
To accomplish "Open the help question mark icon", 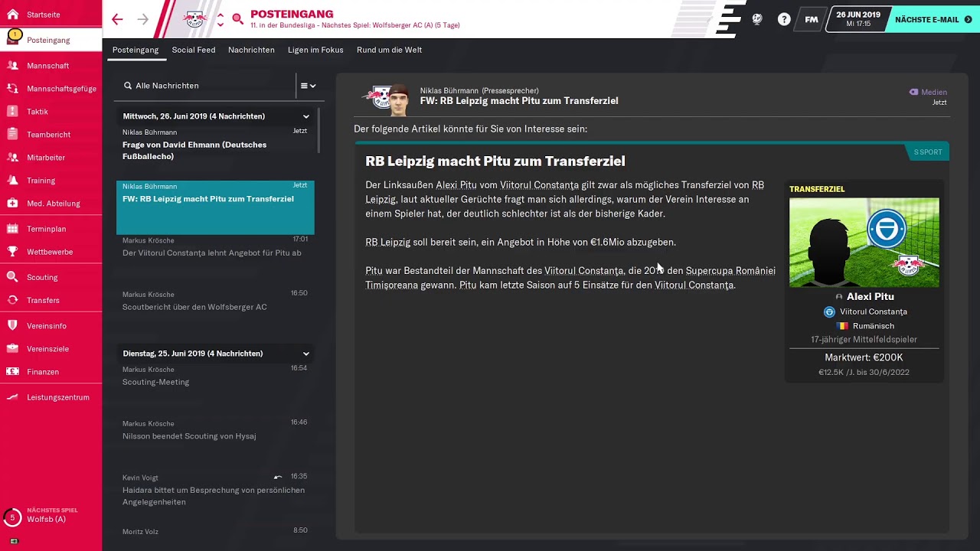I will [784, 19].
